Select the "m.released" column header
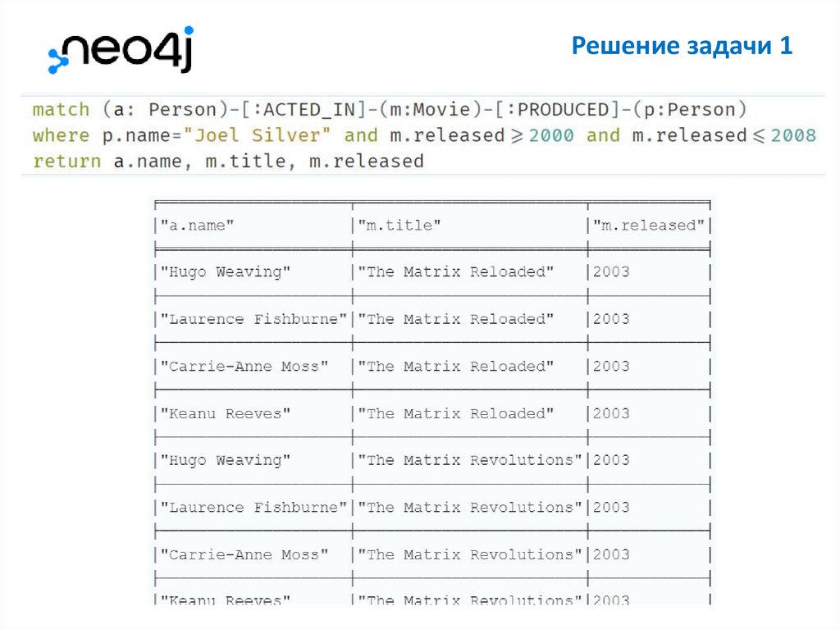This screenshot has height=629, width=840. pyautogui.click(x=648, y=226)
